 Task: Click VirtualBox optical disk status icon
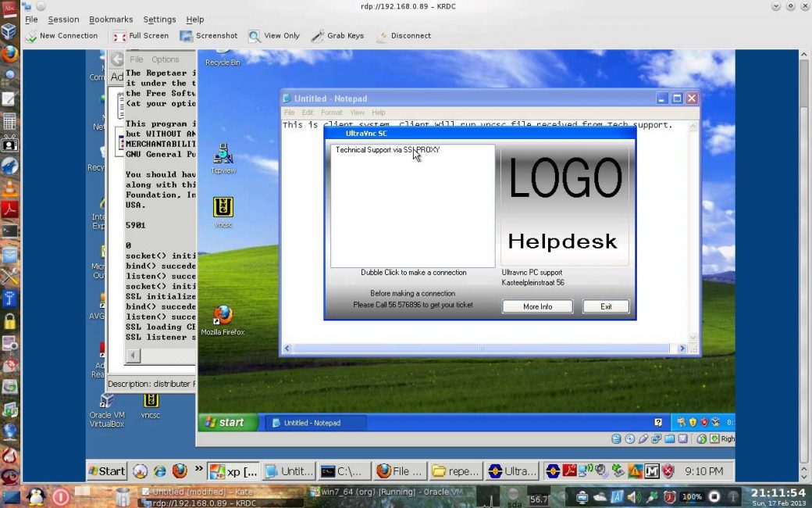pyautogui.click(x=630, y=439)
